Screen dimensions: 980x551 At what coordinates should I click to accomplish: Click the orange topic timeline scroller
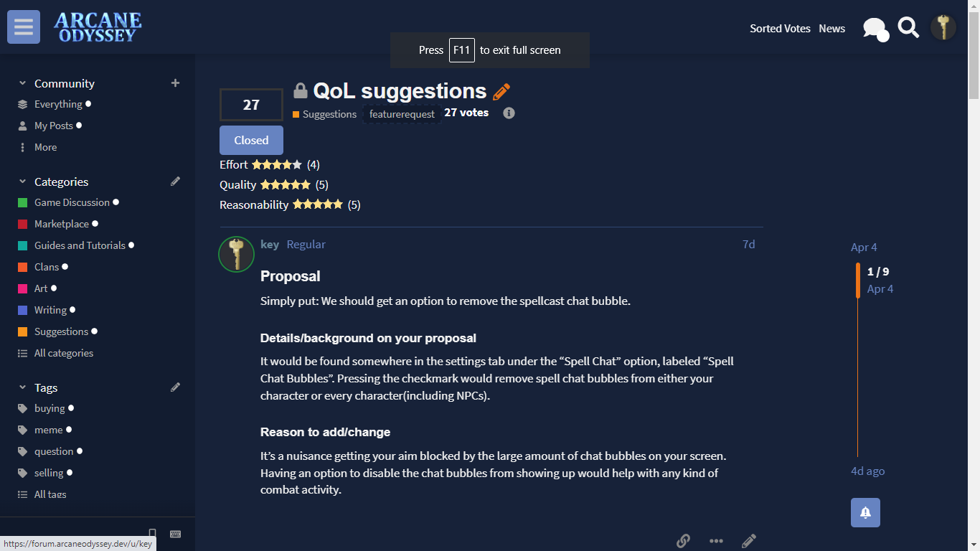(x=858, y=281)
